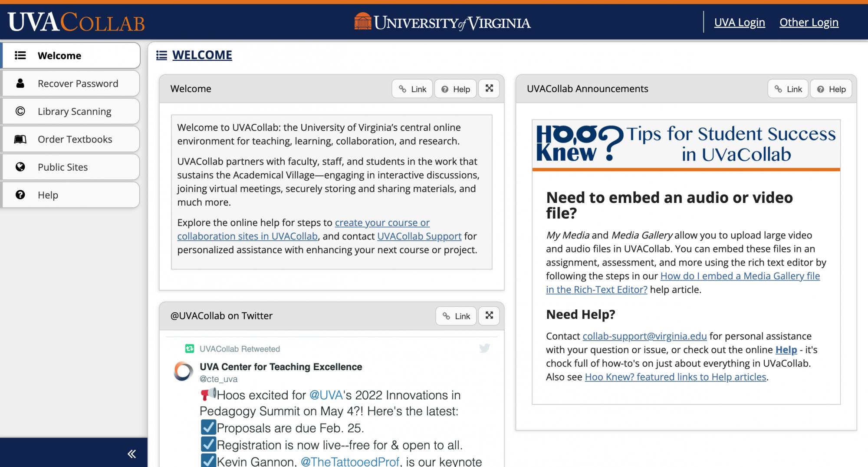
Task: Click the UVACollab logo in header
Action: pos(76,23)
